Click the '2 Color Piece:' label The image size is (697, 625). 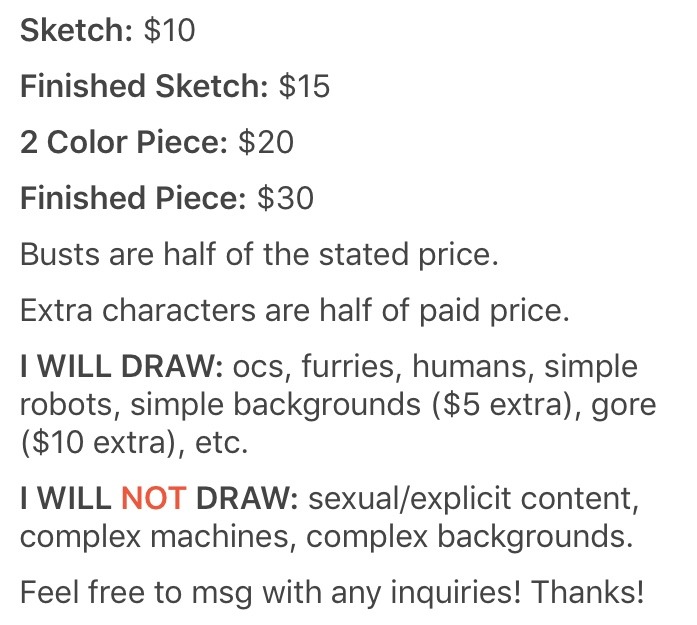pos(124,142)
